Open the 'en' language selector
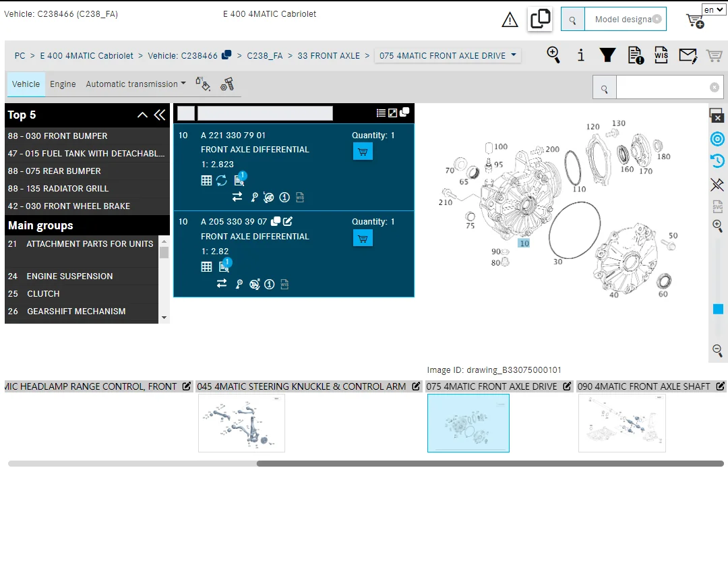 coord(713,10)
